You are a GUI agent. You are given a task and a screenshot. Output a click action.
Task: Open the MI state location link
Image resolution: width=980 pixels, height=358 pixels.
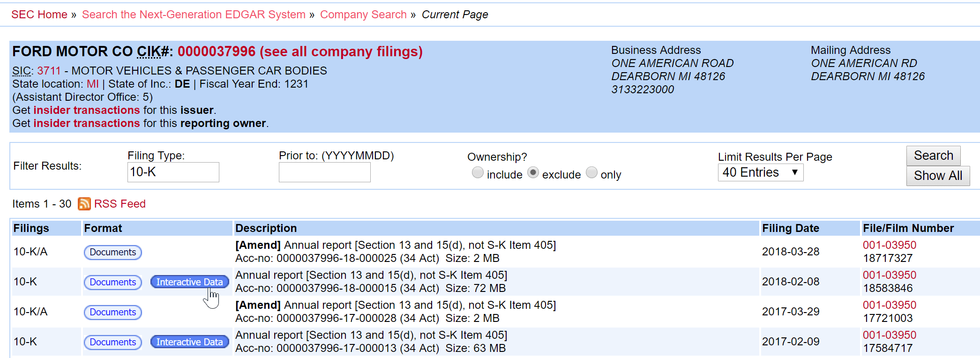click(x=93, y=84)
